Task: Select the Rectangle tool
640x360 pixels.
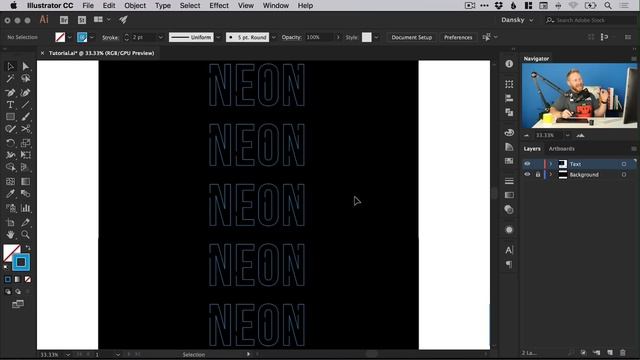Action: click(11, 117)
